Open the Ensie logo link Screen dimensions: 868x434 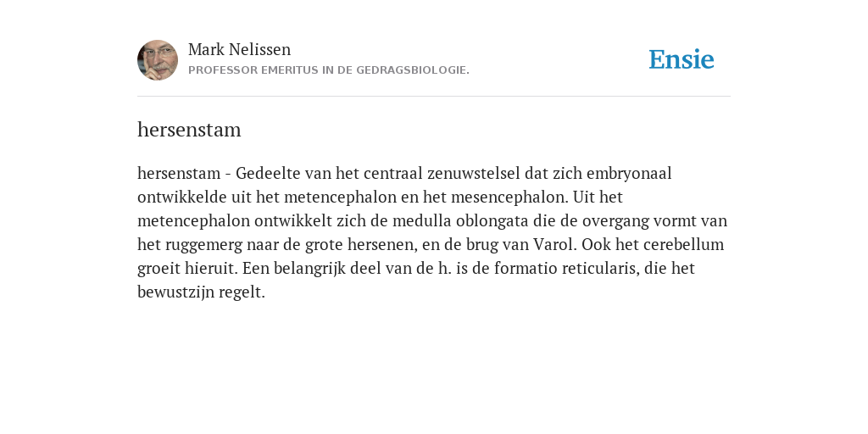pyautogui.click(x=681, y=59)
